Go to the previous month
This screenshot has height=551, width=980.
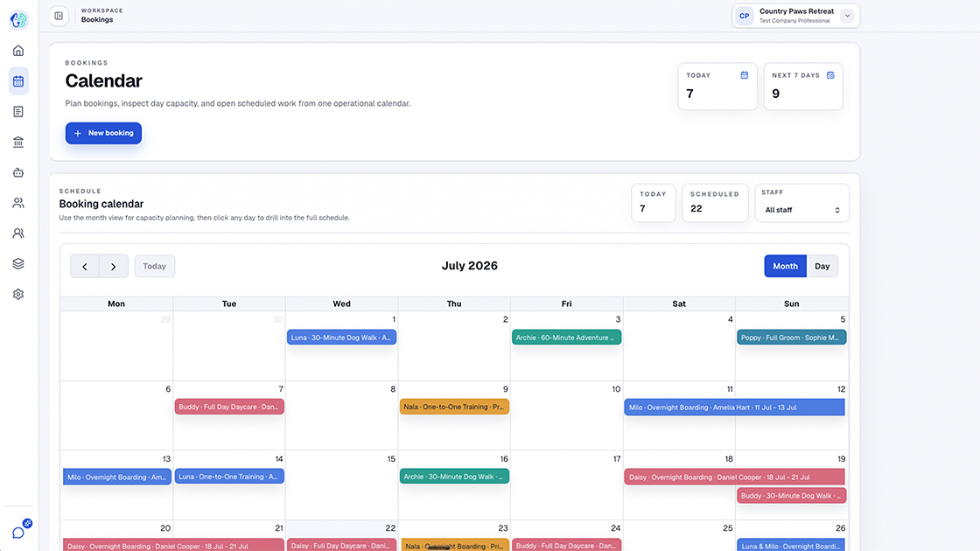pos(85,266)
